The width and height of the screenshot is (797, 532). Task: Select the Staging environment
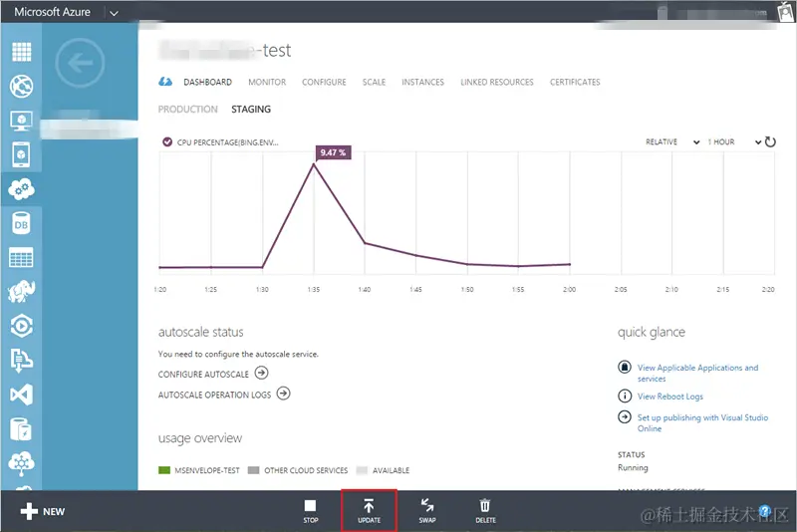251,110
